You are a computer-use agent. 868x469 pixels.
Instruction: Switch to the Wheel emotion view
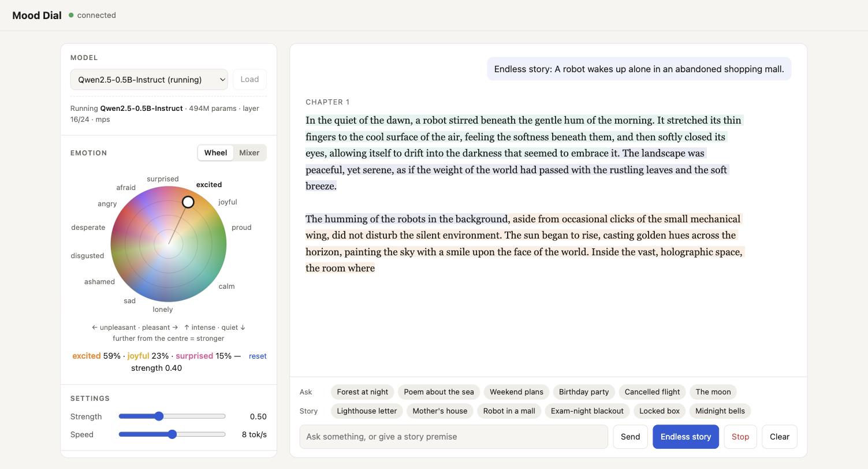[x=215, y=153]
